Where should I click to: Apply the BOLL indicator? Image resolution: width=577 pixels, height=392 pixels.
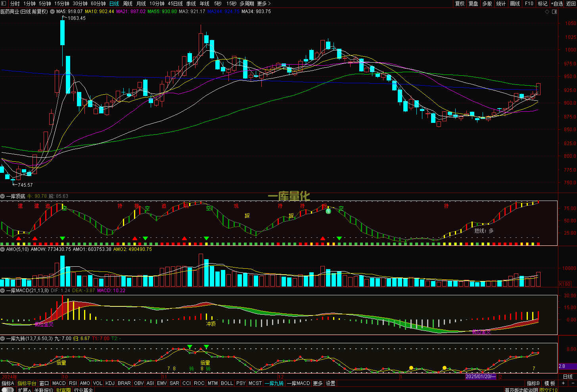227,383
